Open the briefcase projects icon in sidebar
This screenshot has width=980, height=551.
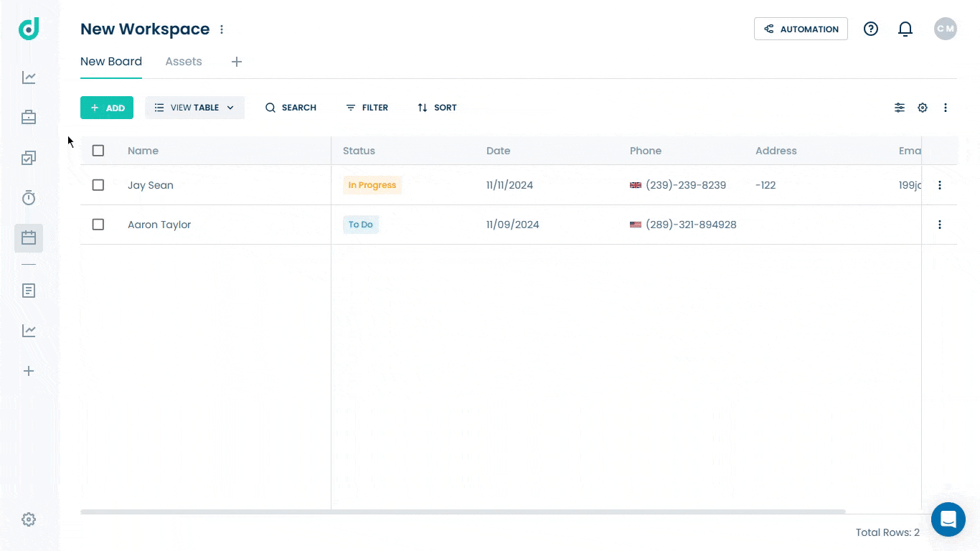click(x=29, y=117)
